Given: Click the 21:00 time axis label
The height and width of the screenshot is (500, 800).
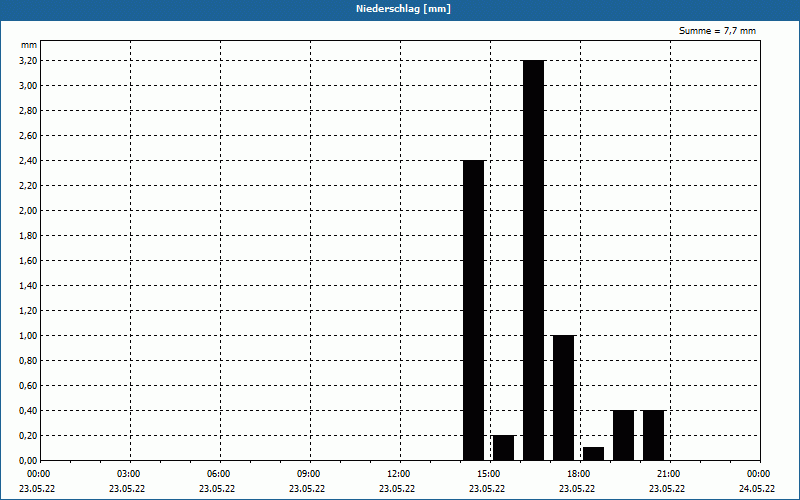Looking at the screenshot, I should (x=669, y=474).
